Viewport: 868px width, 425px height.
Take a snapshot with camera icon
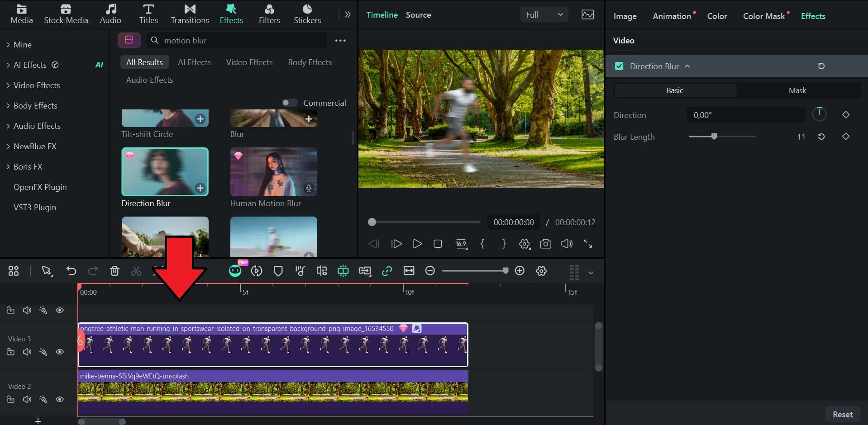[x=546, y=244]
